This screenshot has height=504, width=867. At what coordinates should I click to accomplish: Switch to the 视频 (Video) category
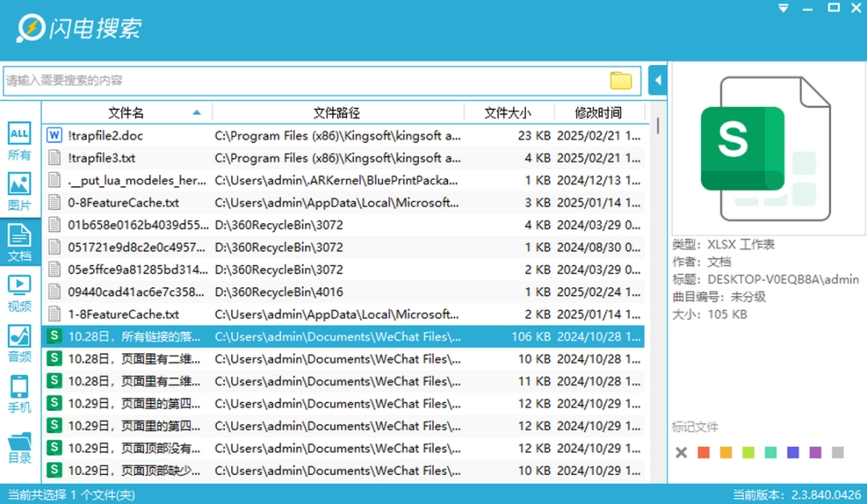19,292
